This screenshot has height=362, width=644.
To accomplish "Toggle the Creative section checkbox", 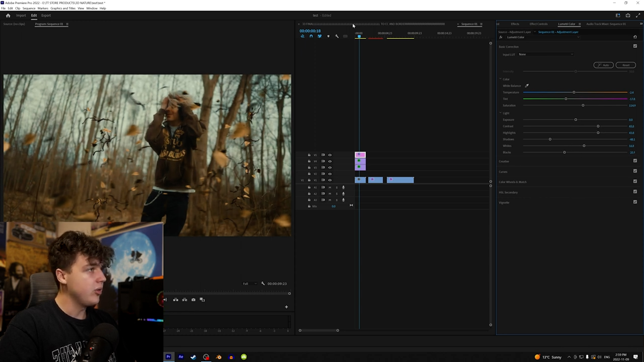I will click(x=635, y=161).
